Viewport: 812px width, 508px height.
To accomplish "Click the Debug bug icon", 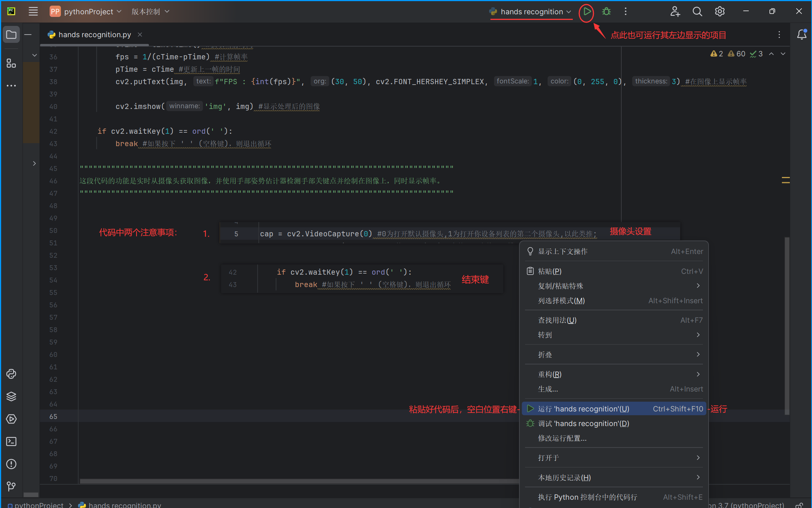I will [x=606, y=12].
